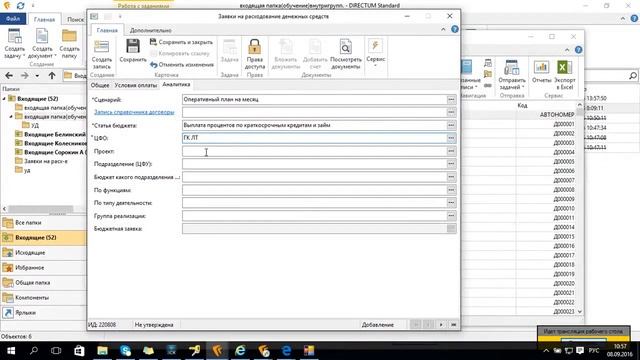Go to the next record using the status bar arrow
This screenshot has height=360, width=640.
pyautogui.click(x=441, y=325)
